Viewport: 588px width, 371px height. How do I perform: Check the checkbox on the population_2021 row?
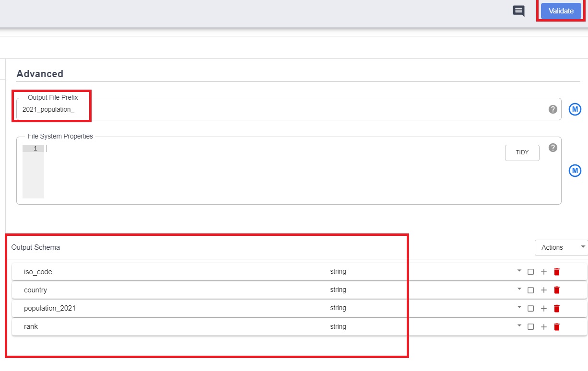click(x=530, y=308)
